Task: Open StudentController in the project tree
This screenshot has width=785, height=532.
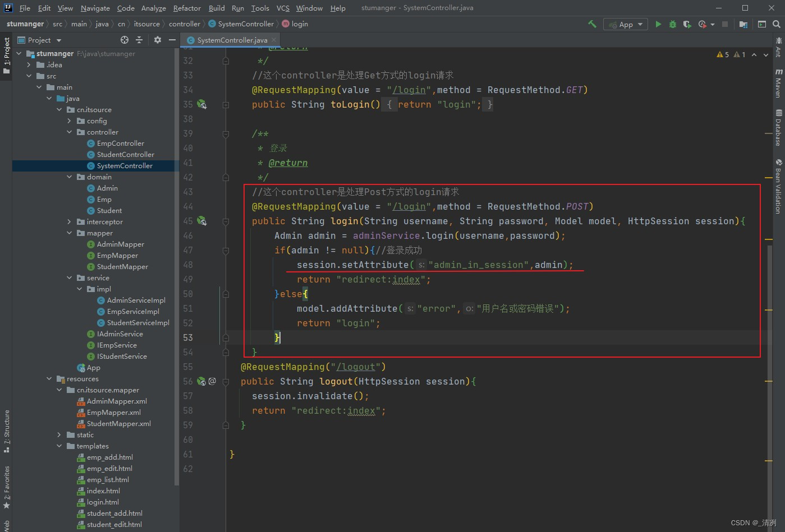Action: coord(125,155)
